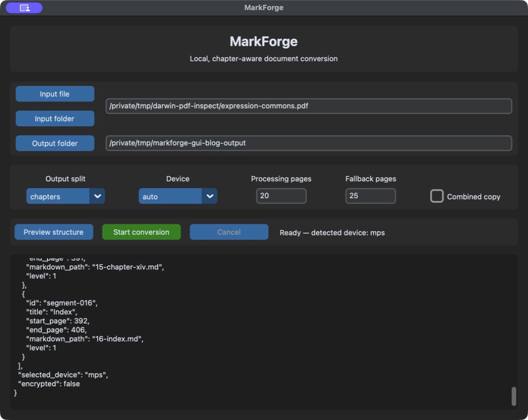Enable the Combined copy checkbox
528x420 pixels.
pos(437,196)
